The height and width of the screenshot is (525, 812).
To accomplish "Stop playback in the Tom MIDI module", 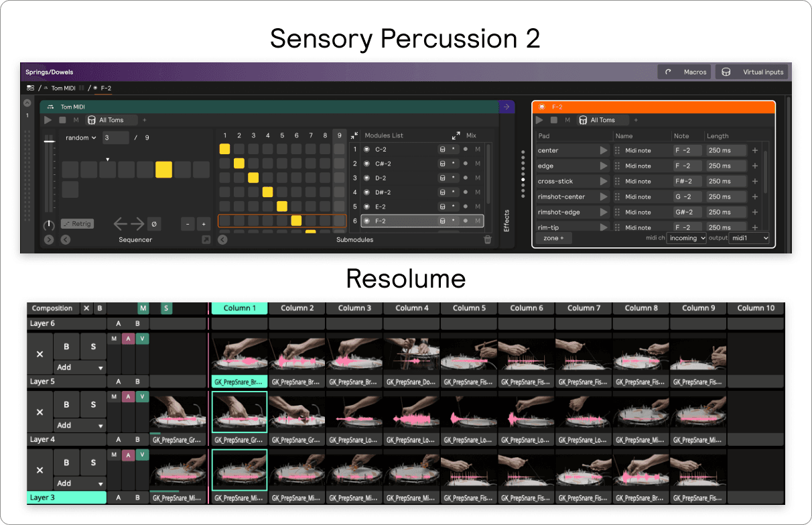I will 62,120.
